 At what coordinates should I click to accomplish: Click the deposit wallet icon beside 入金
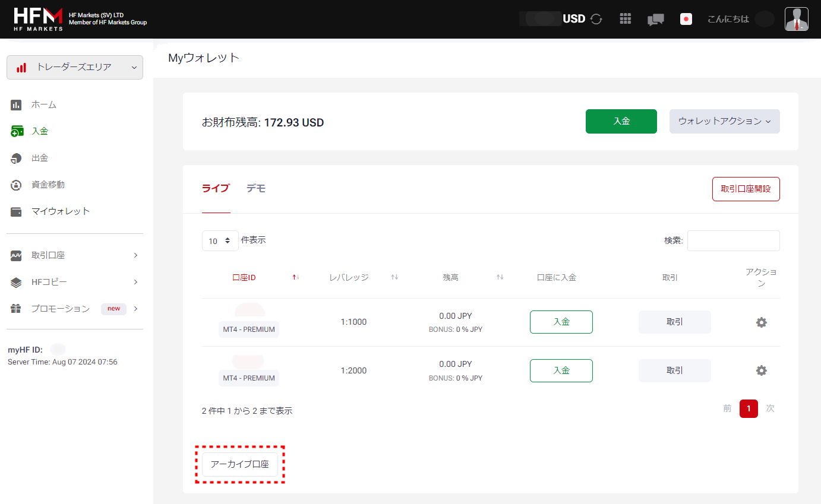click(17, 131)
